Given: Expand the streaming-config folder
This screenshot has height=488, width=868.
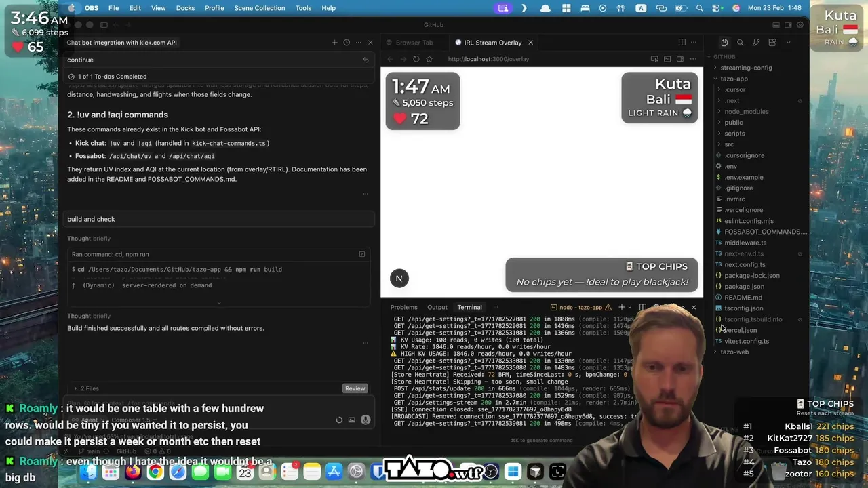Looking at the screenshot, I should 746,68.
